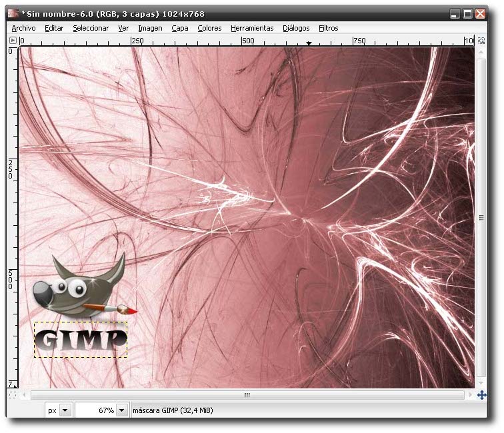
Task: Open the zoom percentage dropdown arrow
Action: click(x=122, y=410)
